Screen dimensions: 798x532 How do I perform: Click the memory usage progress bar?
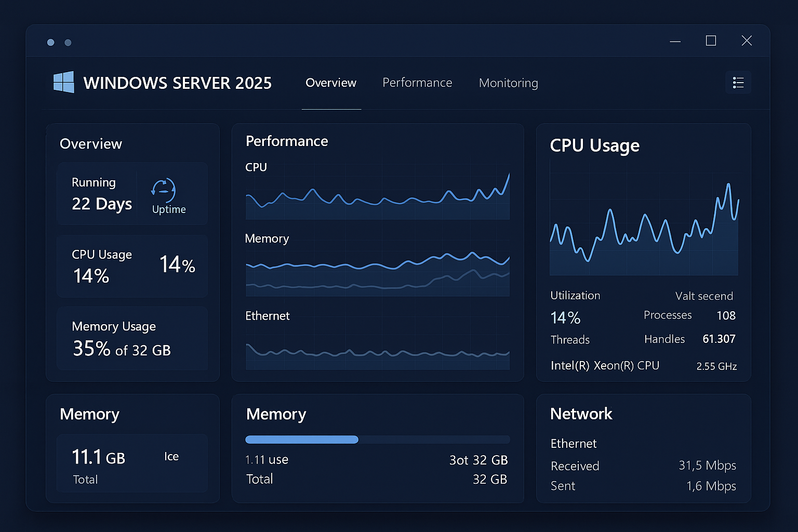[x=377, y=440]
